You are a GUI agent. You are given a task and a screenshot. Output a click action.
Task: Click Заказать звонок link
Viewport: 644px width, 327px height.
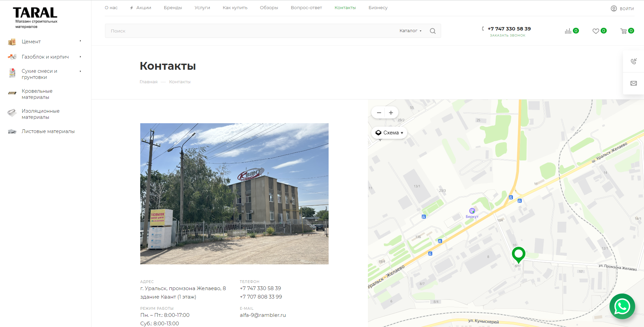[507, 36]
